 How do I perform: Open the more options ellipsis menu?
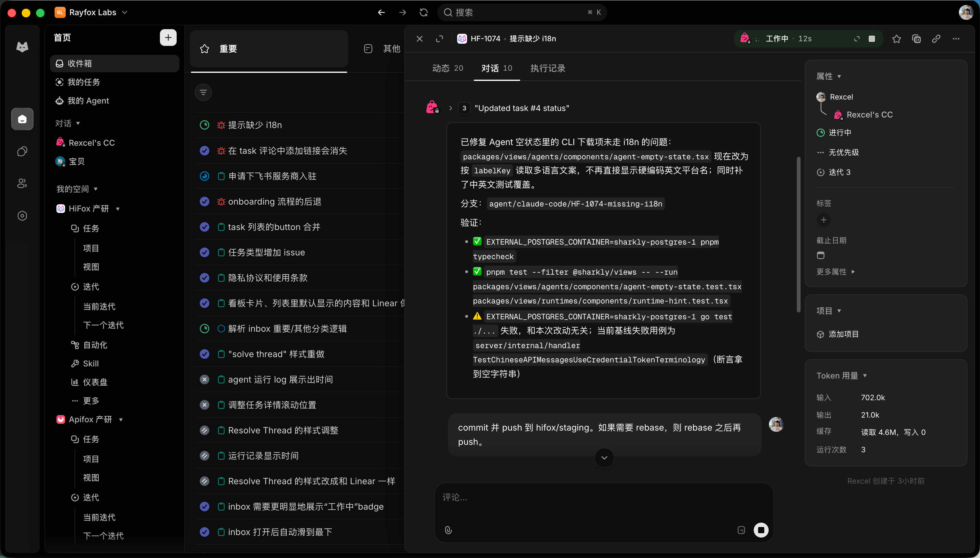click(x=956, y=39)
